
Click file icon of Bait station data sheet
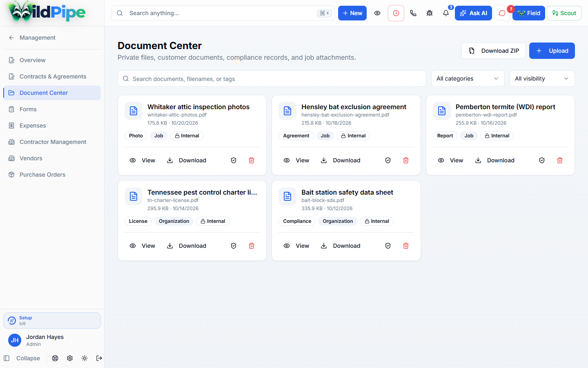click(287, 196)
